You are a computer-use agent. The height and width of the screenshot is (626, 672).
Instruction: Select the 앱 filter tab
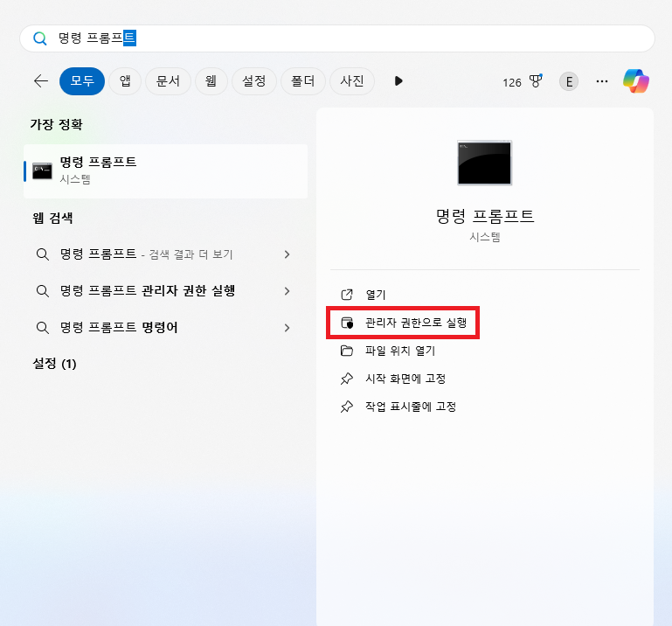tap(125, 81)
